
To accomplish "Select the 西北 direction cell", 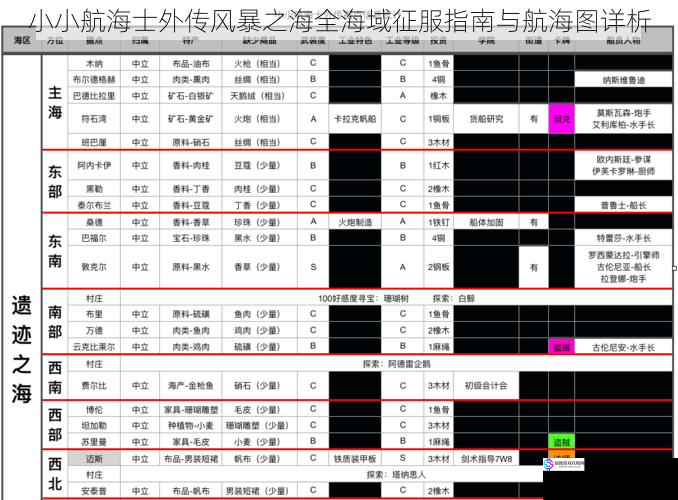I will coord(55,474).
